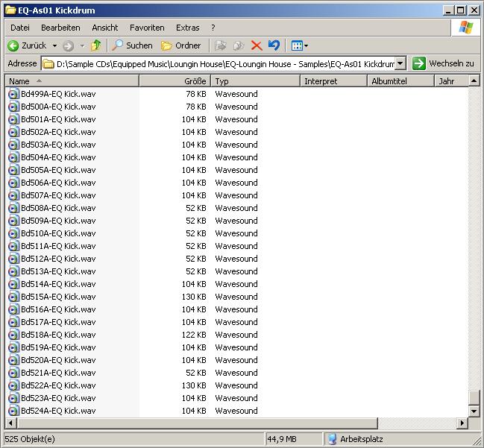This screenshot has width=484, height=448.
Task: Open the Bearbeiten menu
Action: tap(60, 28)
